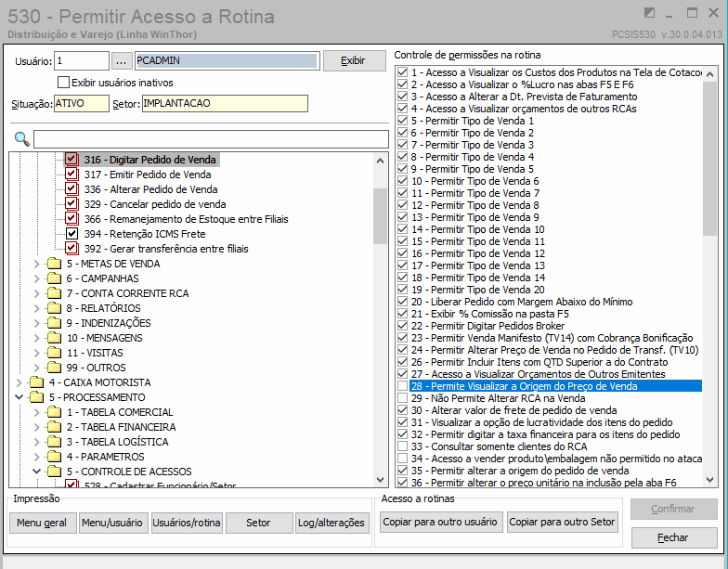This screenshot has width=728, height=569.
Task: Expand the 8 - RELATÓRIOS node
Action: point(37,308)
